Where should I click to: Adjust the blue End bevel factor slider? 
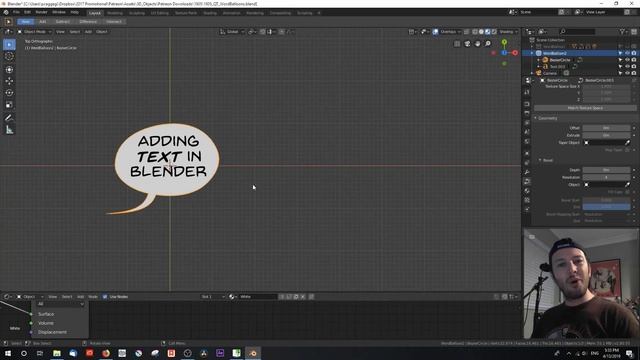pos(606,207)
